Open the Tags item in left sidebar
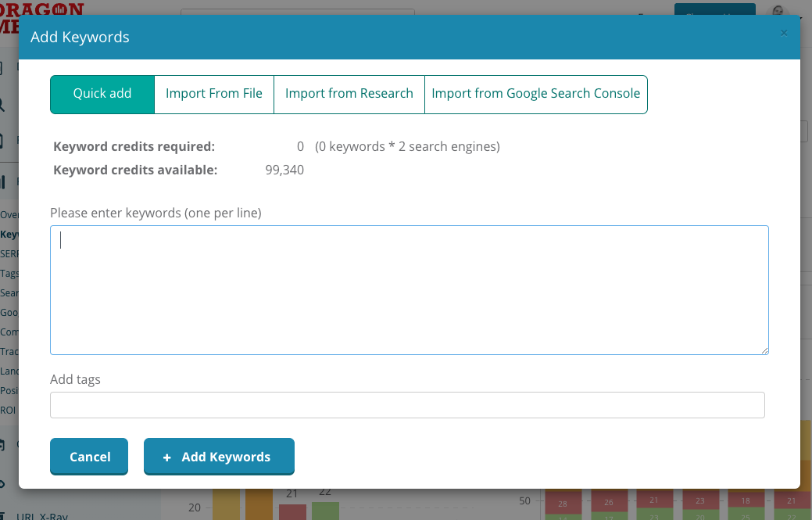Screen dimensions: 812x520 9,274
